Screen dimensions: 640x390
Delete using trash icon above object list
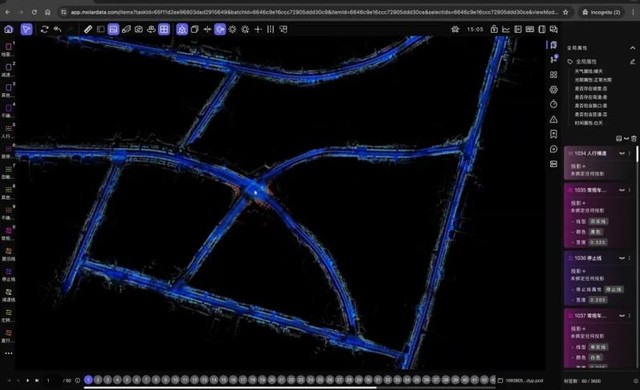coord(633,139)
